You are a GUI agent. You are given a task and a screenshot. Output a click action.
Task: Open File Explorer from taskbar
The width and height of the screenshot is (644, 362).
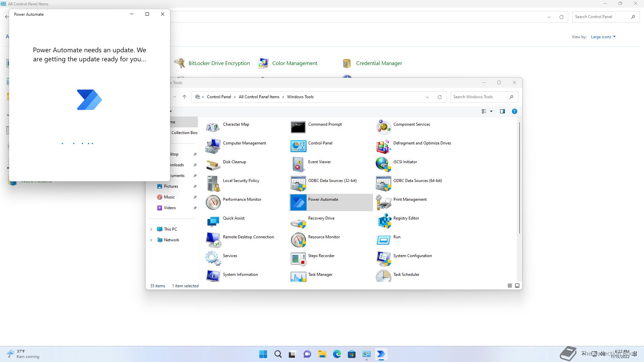(322, 354)
